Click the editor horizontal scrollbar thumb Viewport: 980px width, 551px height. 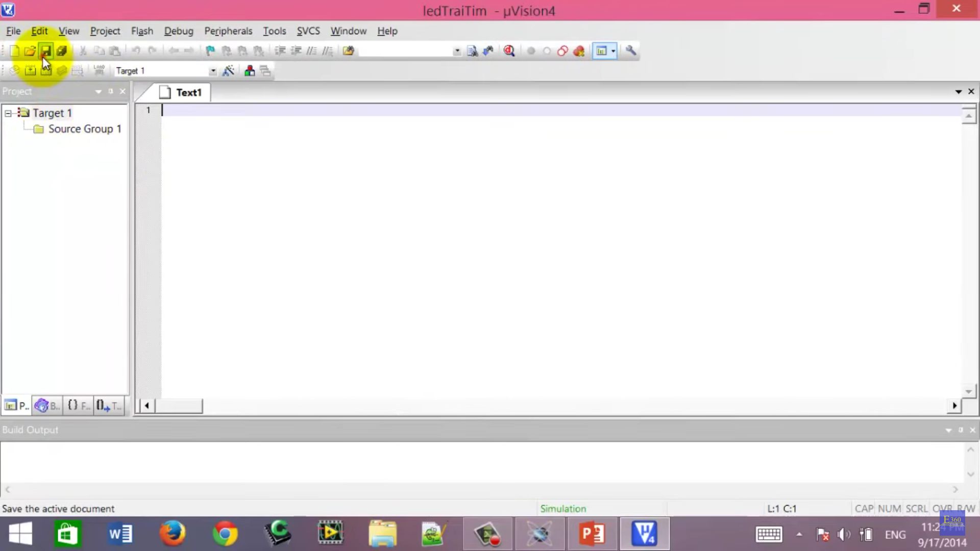coord(179,406)
